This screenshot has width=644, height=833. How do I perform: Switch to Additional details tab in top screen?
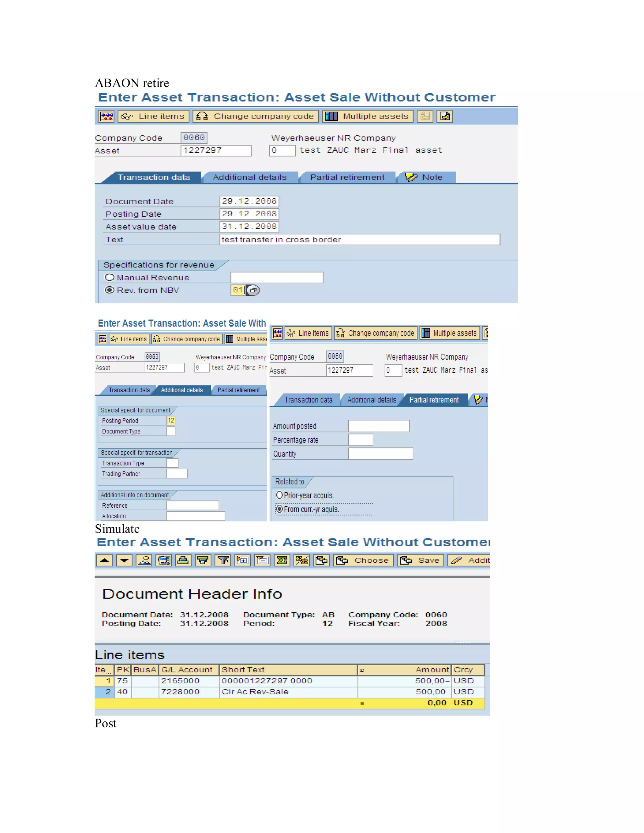pos(249,177)
